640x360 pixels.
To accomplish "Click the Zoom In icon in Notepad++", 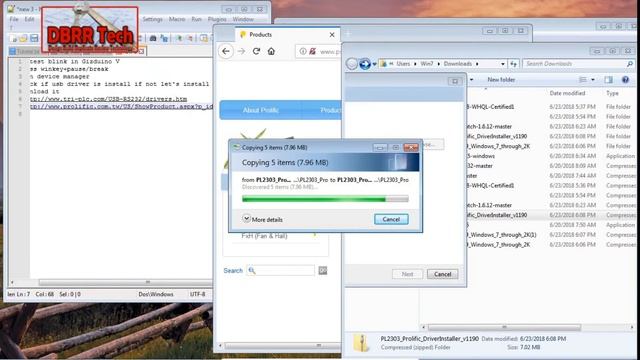I will pos(179,38).
